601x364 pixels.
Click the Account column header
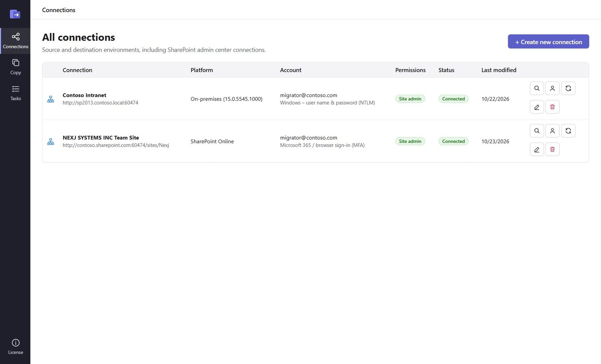291,70
